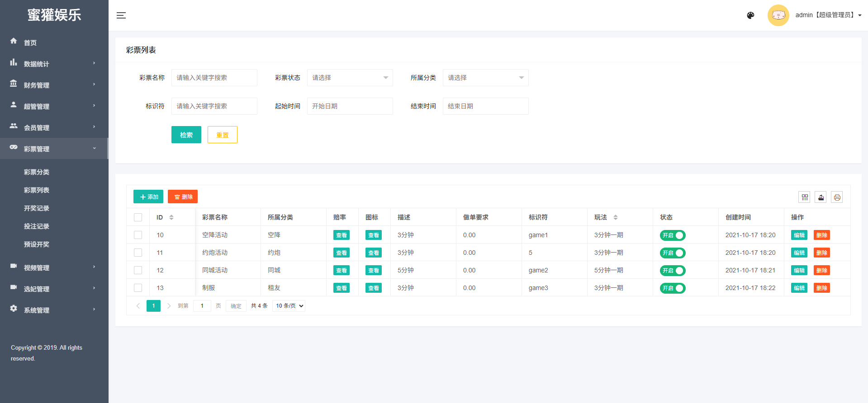Expand the 财务管理 menu chevron

coord(94,84)
